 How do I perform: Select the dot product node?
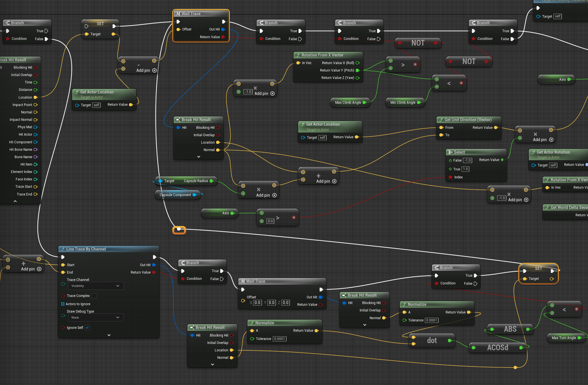point(432,341)
